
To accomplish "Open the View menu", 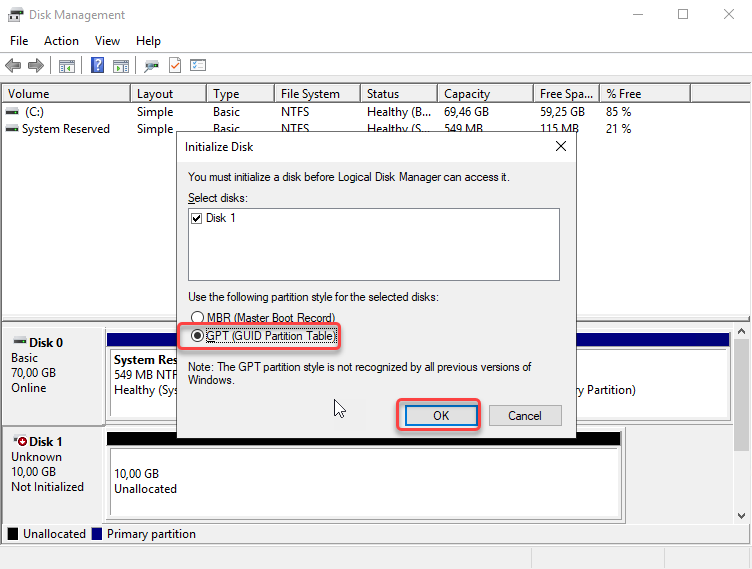I will click(x=107, y=41).
